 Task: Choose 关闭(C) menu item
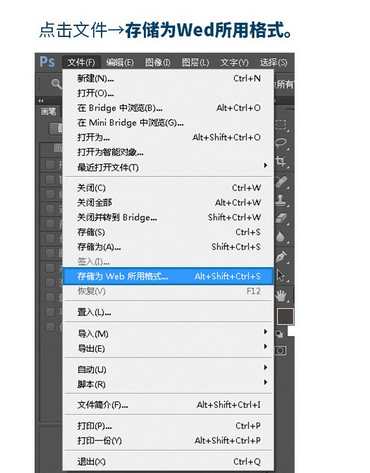coord(168,188)
